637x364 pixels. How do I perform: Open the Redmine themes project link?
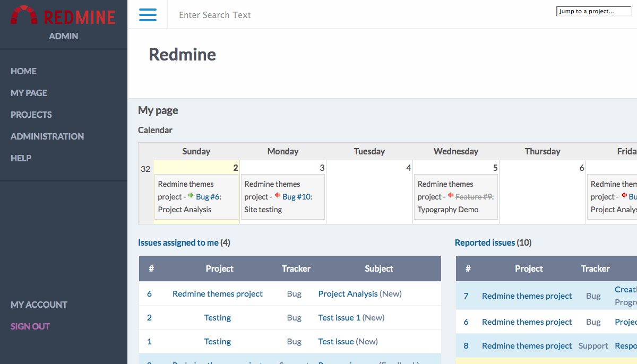tap(218, 293)
